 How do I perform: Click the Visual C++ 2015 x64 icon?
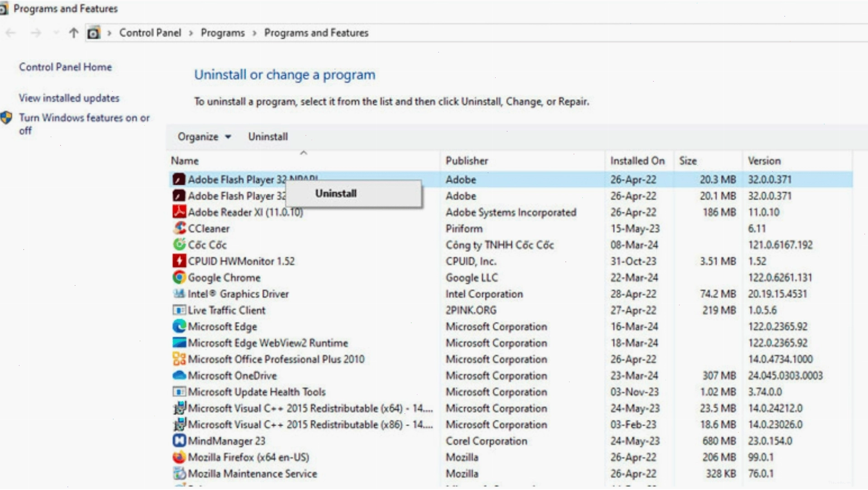pos(179,408)
